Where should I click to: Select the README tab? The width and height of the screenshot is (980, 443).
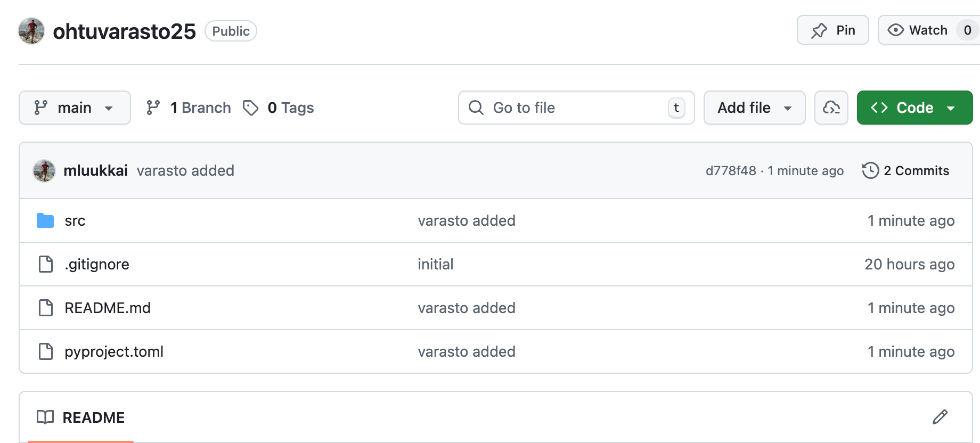[81, 417]
